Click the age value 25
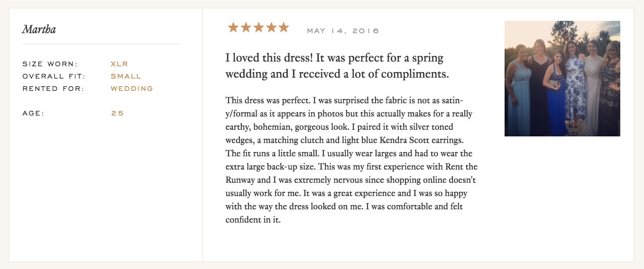This screenshot has width=644, height=269. coord(117,113)
